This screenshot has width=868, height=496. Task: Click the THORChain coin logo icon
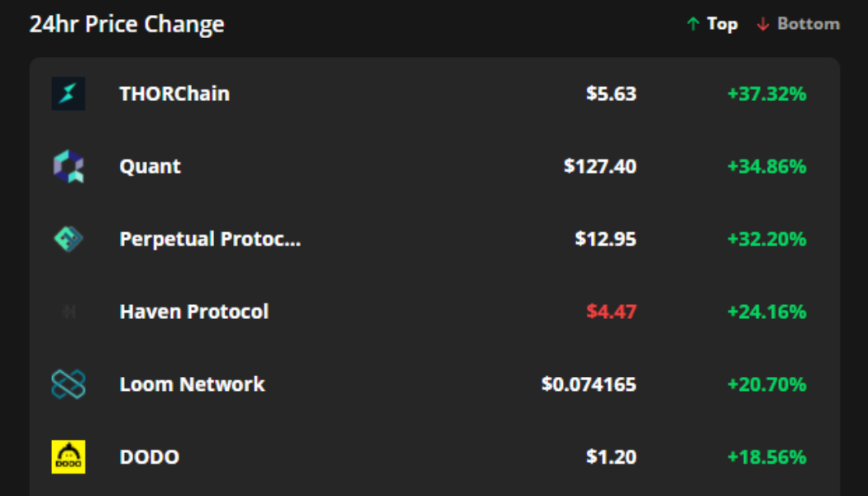(x=69, y=93)
